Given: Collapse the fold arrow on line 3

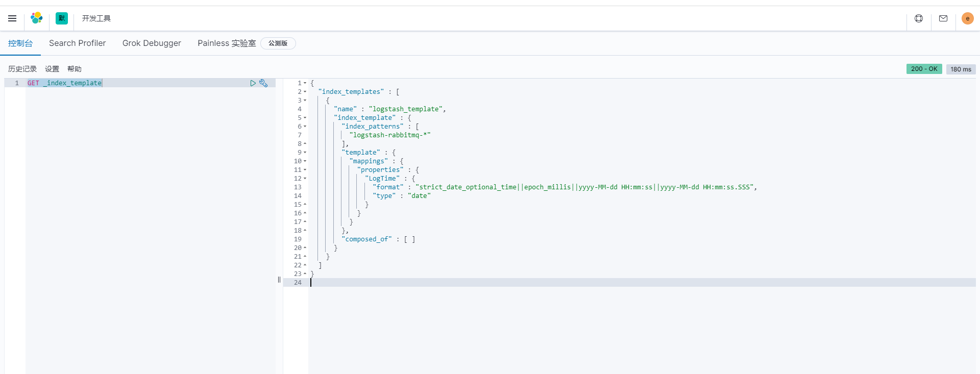Looking at the screenshot, I should point(305,101).
